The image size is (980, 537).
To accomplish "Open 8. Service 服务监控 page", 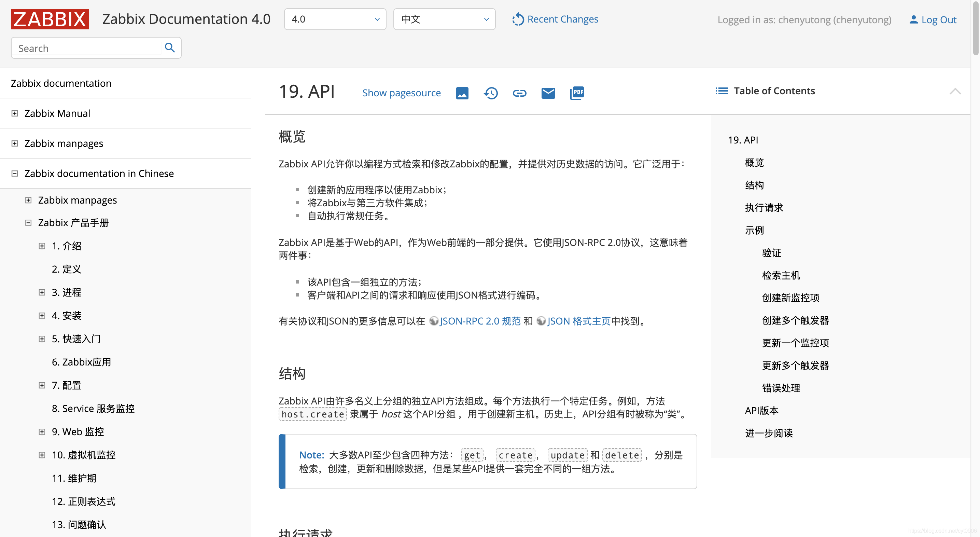I will [93, 408].
